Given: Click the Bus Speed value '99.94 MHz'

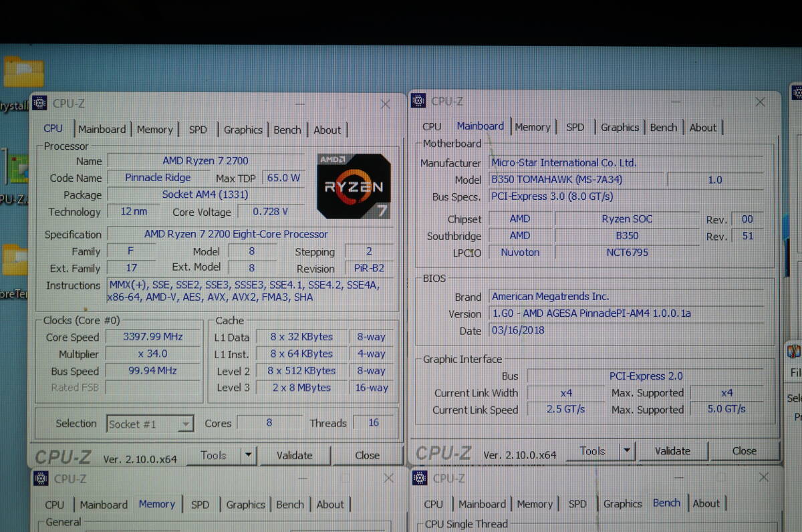Looking at the screenshot, I should pos(152,371).
